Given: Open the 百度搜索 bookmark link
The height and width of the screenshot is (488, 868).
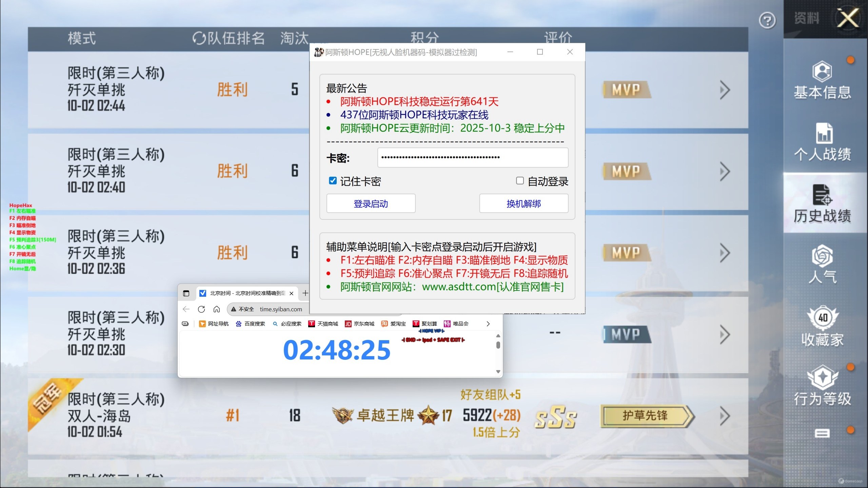Looking at the screenshot, I should tap(251, 324).
